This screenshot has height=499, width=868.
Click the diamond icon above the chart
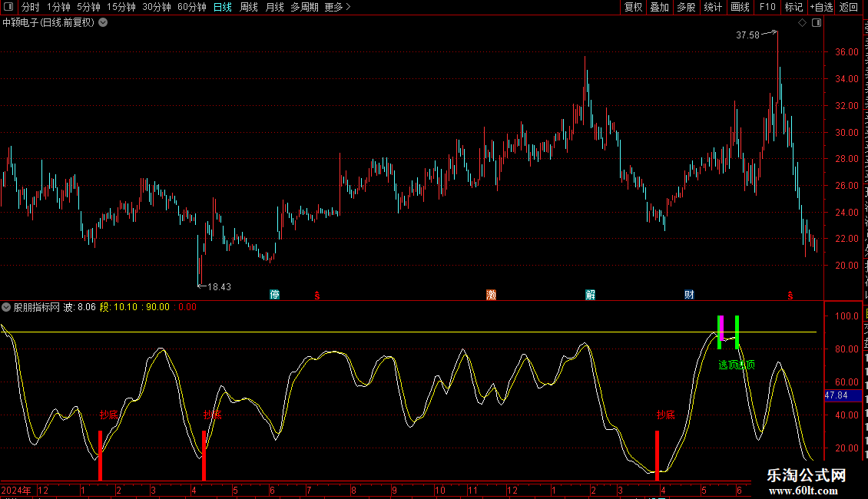(802, 23)
